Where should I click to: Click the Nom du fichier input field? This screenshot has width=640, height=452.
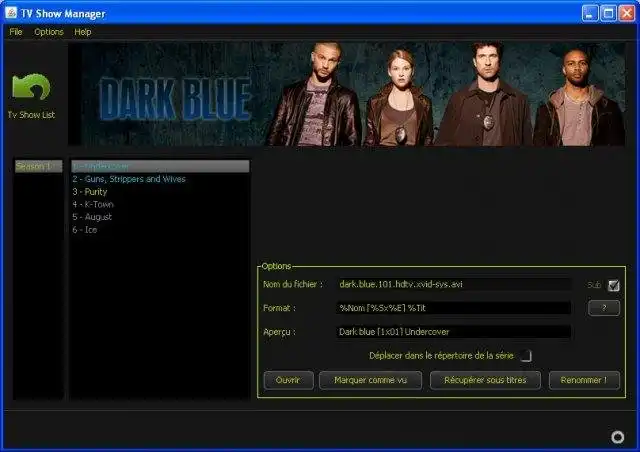click(x=453, y=284)
